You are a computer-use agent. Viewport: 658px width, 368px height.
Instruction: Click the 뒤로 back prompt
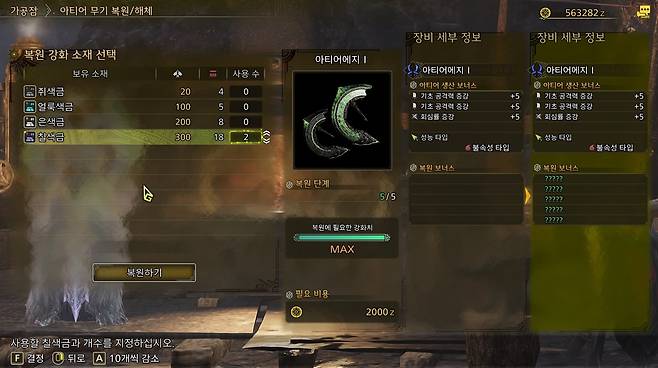tap(69, 358)
